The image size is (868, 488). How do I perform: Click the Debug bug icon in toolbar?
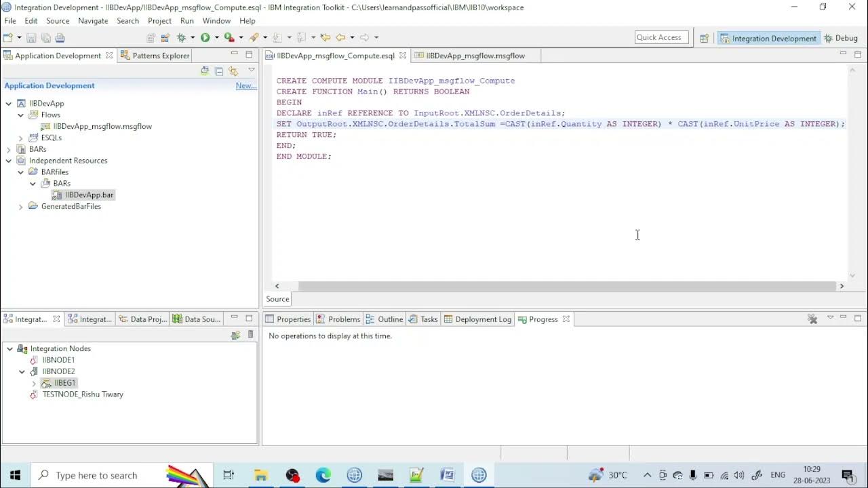coord(181,38)
